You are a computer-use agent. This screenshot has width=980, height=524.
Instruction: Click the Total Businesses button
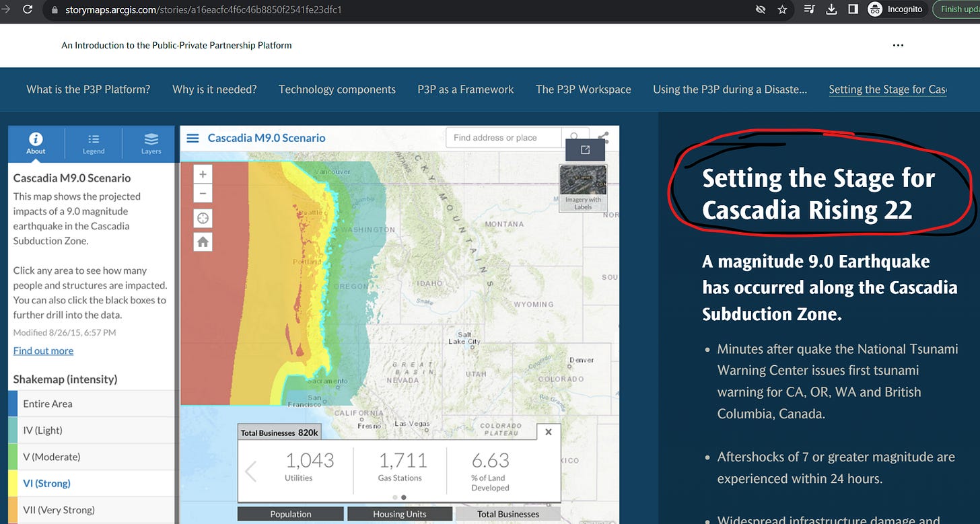[x=508, y=514]
